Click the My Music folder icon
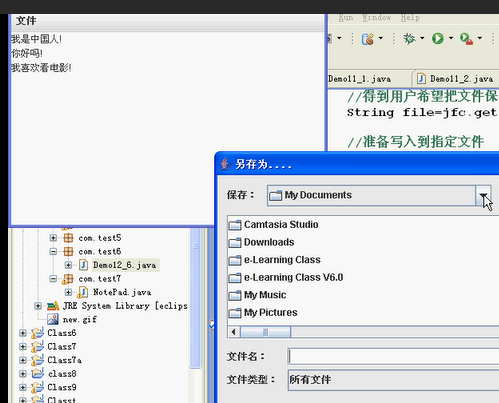 point(235,296)
